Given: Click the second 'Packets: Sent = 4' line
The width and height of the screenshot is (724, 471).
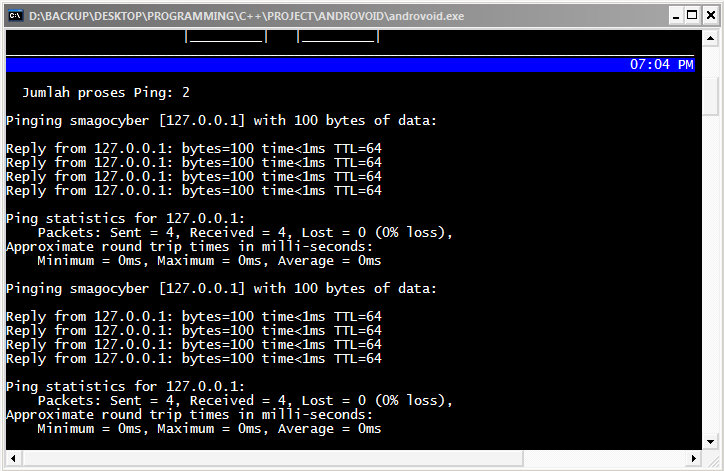Looking at the screenshot, I should pos(245,400).
